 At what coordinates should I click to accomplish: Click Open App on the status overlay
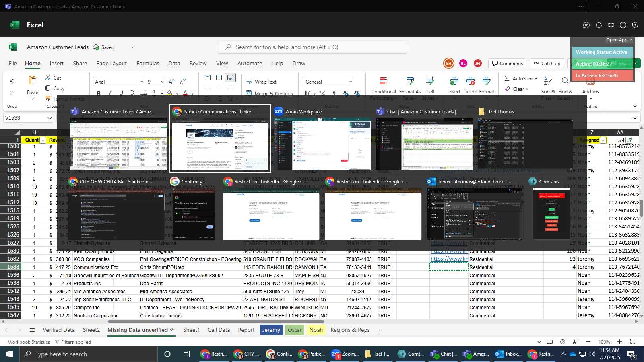pyautogui.click(x=619, y=40)
